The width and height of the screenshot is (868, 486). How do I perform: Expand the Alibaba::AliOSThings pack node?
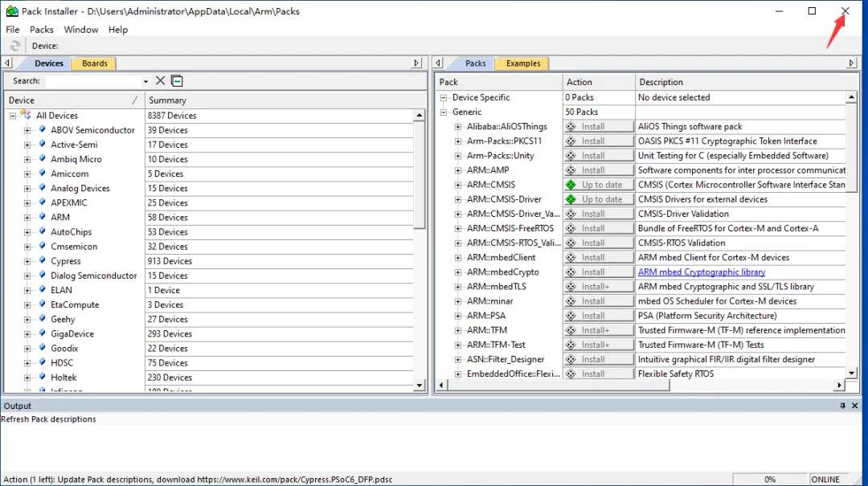coord(458,127)
